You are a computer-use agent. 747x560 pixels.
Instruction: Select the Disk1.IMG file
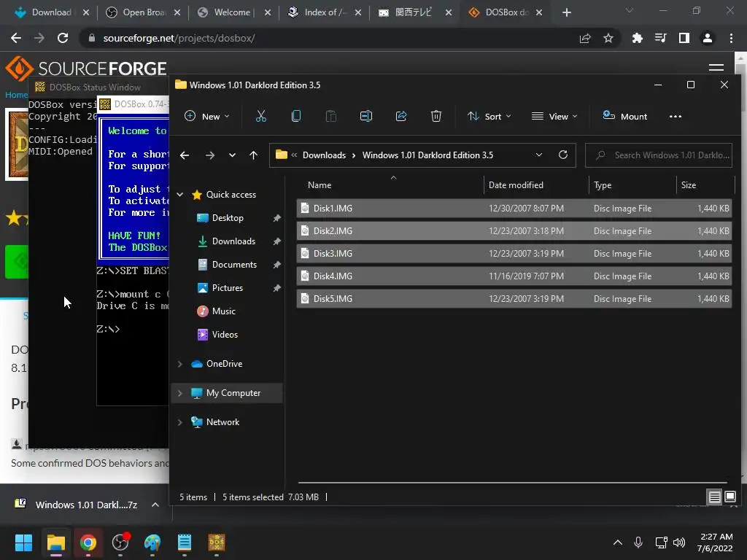click(x=514, y=208)
